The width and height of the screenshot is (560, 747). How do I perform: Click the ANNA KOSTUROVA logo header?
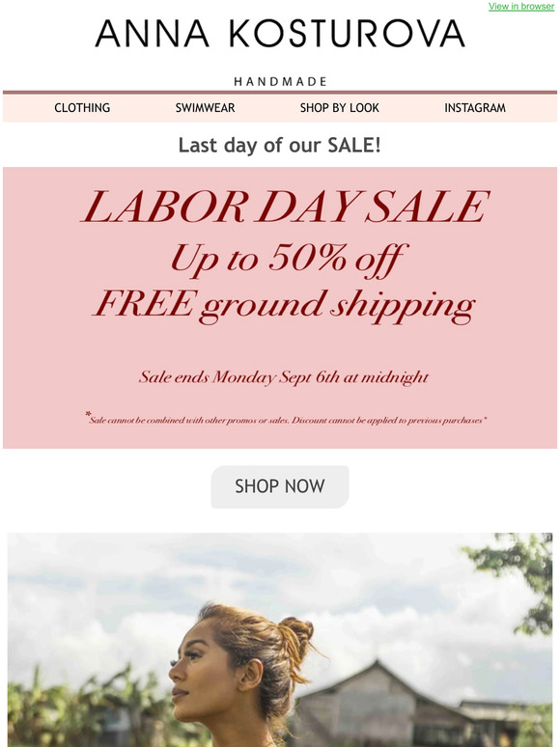coord(280,34)
